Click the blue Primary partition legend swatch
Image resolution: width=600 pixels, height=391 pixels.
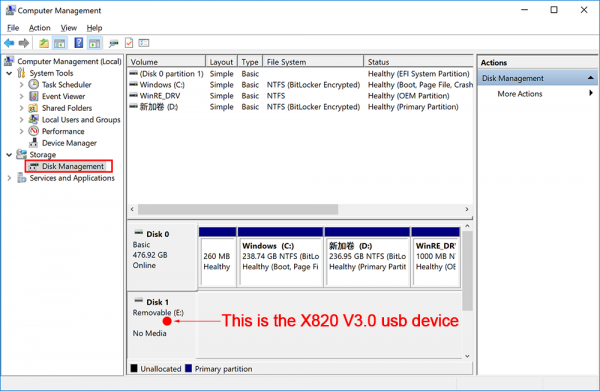(188, 368)
